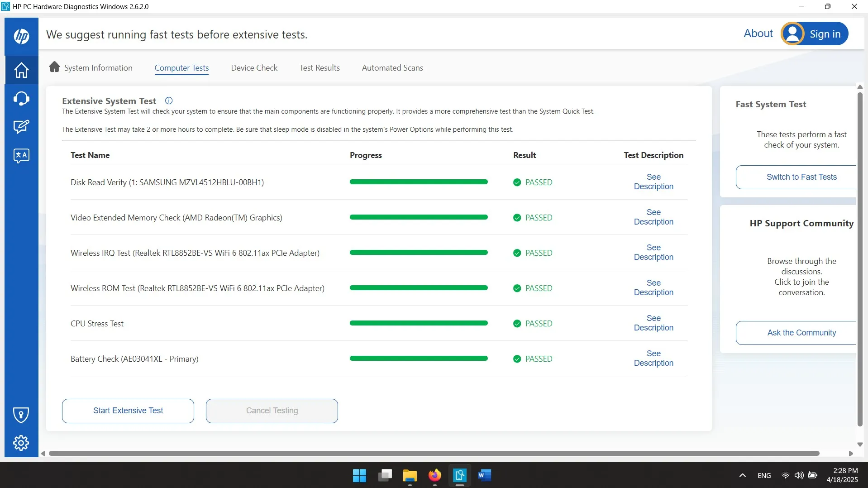
Task: Click the HP Support Community heading
Action: coord(801,223)
